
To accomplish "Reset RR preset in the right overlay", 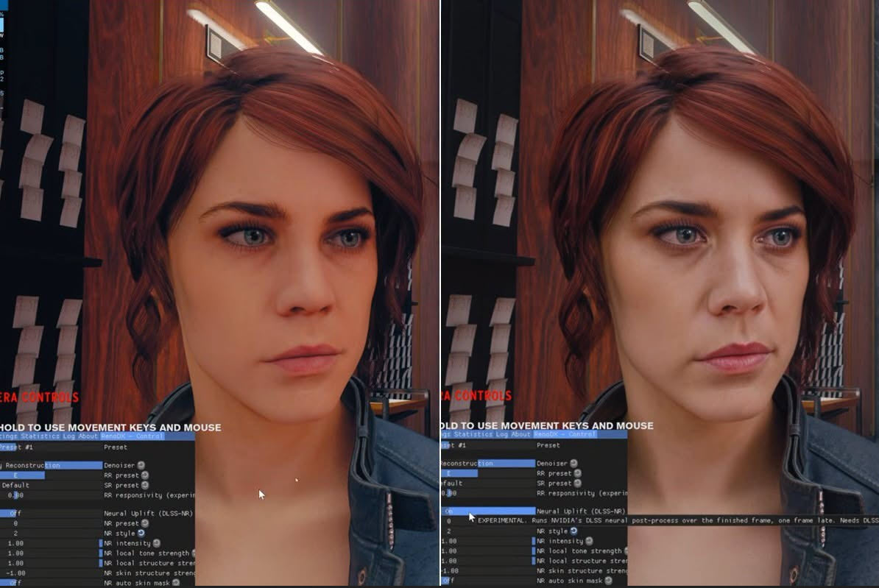I will click(x=577, y=474).
